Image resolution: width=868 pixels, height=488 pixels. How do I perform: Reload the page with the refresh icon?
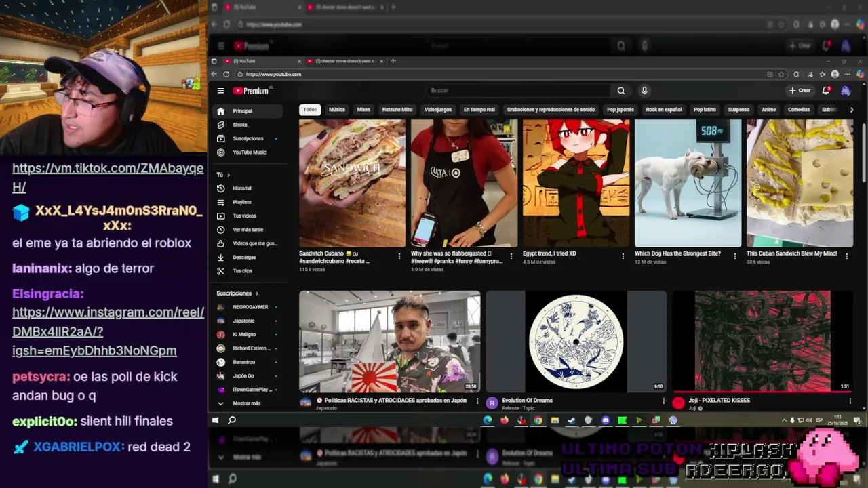tap(226, 75)
